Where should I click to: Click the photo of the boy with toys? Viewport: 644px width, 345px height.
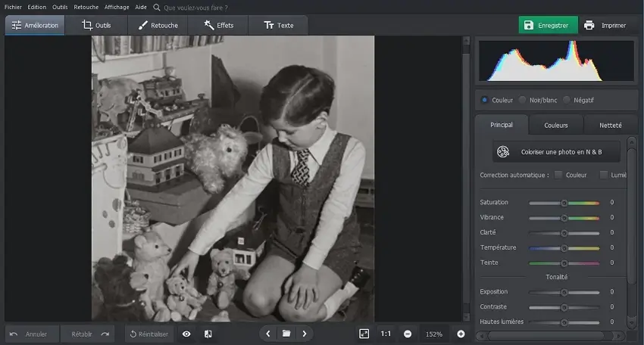pos(233,178)
